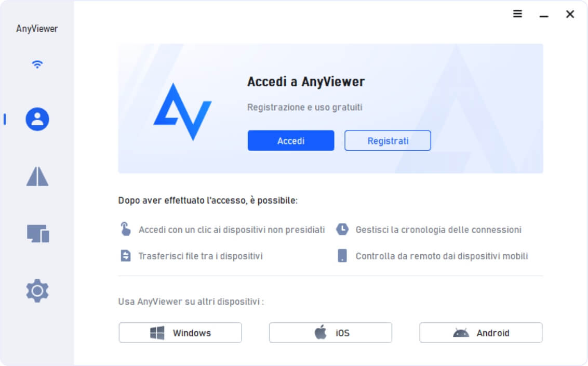Download AnyViewer for iOS
Viewport: 588px width, 366px height.
(330, 333)
